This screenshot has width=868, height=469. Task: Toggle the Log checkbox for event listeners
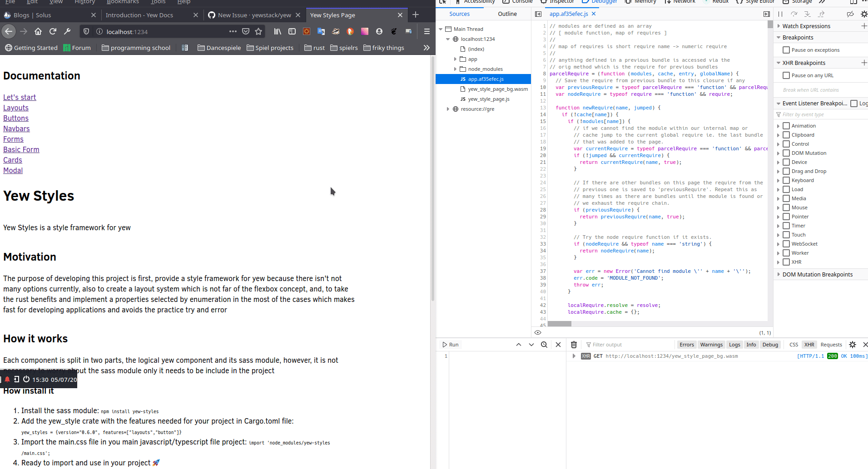(854, 104)
